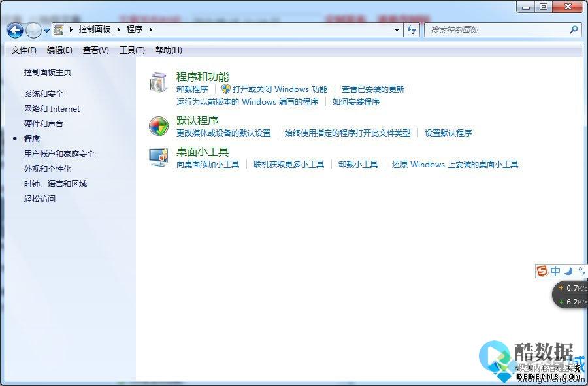Open the 编辑(E) menu
588x386 pixels.
click(59, 50)
